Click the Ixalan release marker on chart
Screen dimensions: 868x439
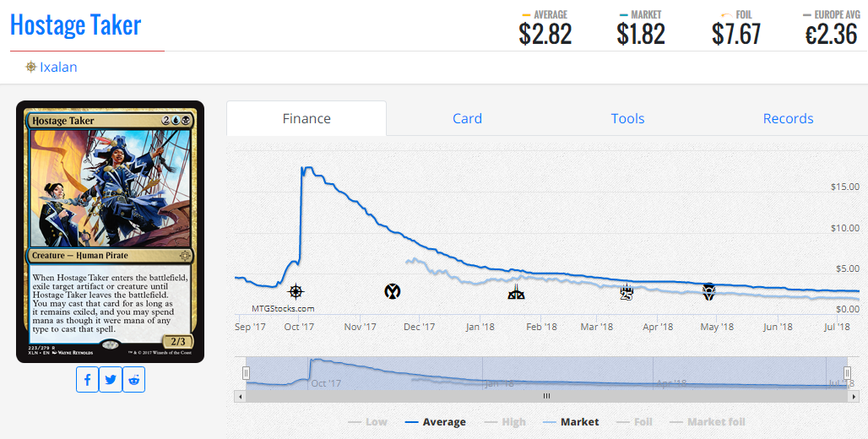pyautogui.click(x=296, y=291)
